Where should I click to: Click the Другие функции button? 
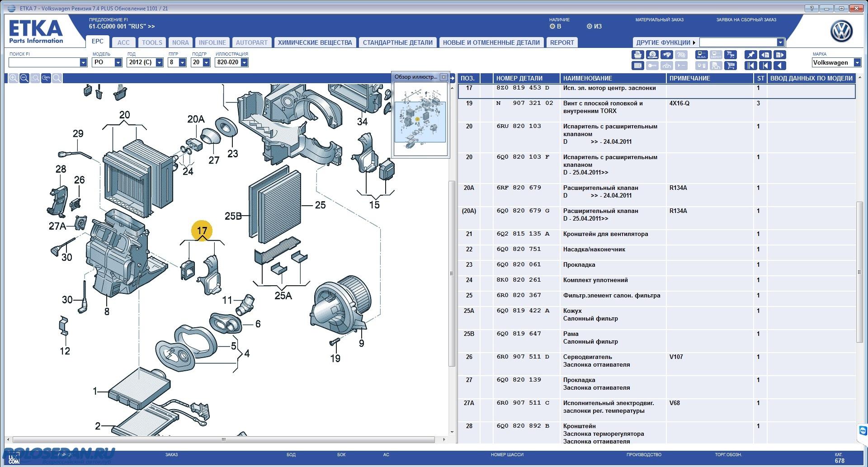(665, 42)
